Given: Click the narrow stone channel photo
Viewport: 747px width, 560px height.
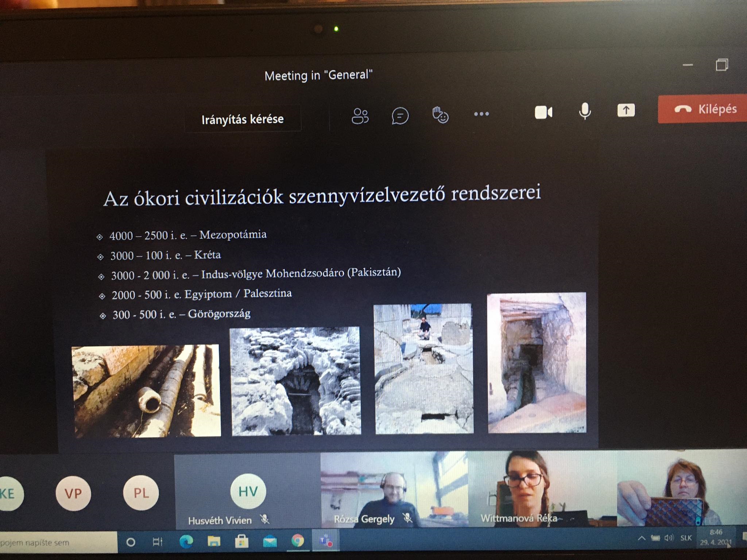Looking at the screenshot, I should 537,363.
